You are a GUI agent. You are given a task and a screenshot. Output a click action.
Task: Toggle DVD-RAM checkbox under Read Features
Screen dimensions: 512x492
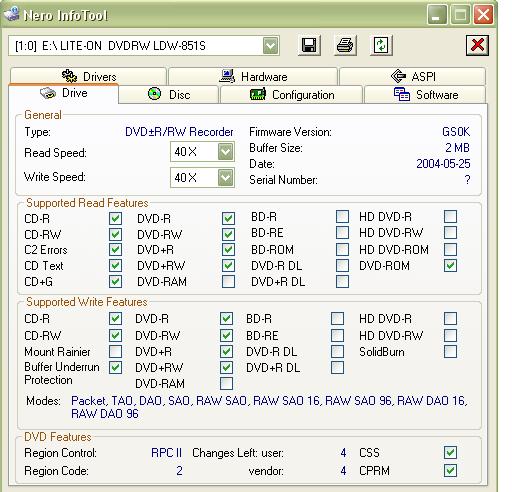pos(228,281)
